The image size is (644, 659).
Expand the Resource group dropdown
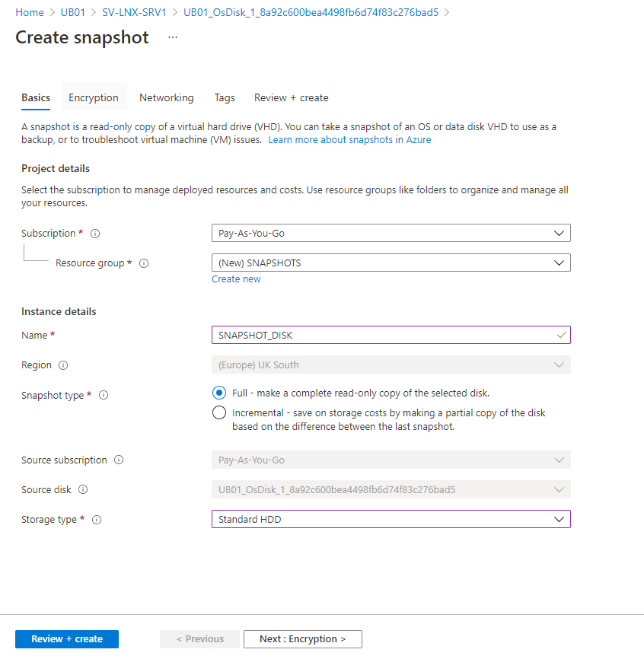pyautogui.click(x=391, y=263)
